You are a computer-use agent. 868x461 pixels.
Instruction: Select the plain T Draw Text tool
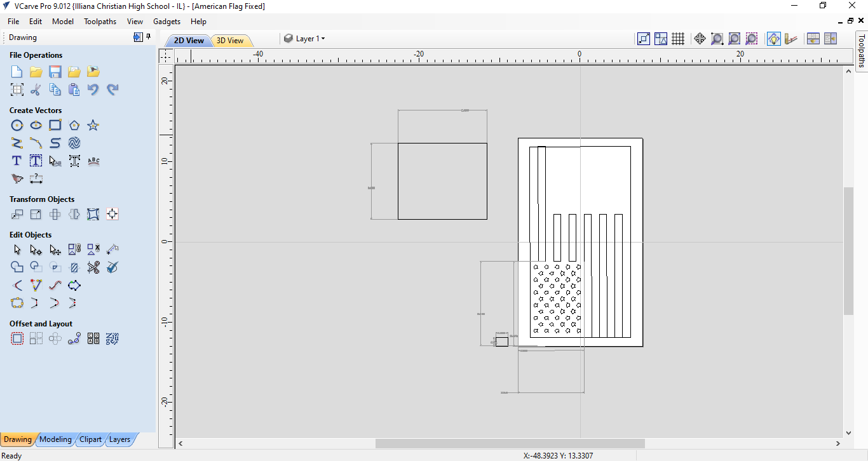pos(17,161)
